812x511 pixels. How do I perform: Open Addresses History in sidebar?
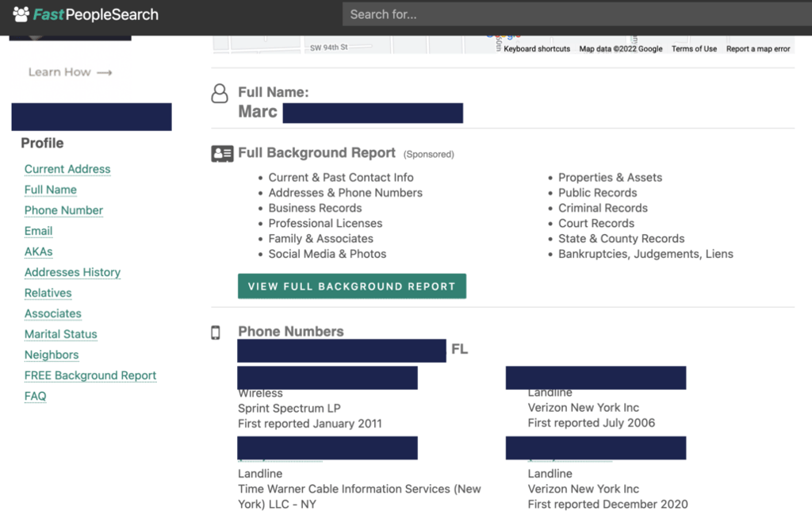[72, 272]
